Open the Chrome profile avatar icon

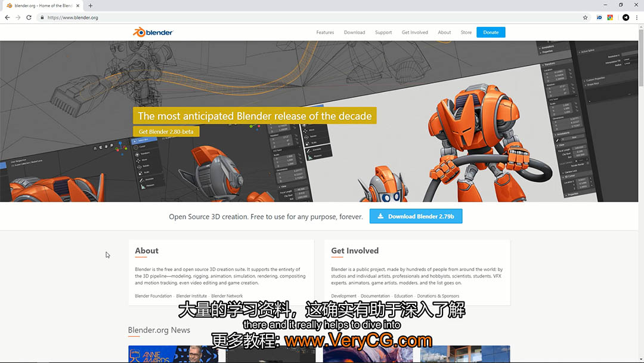pyautogui.click(x=626, y=18)
